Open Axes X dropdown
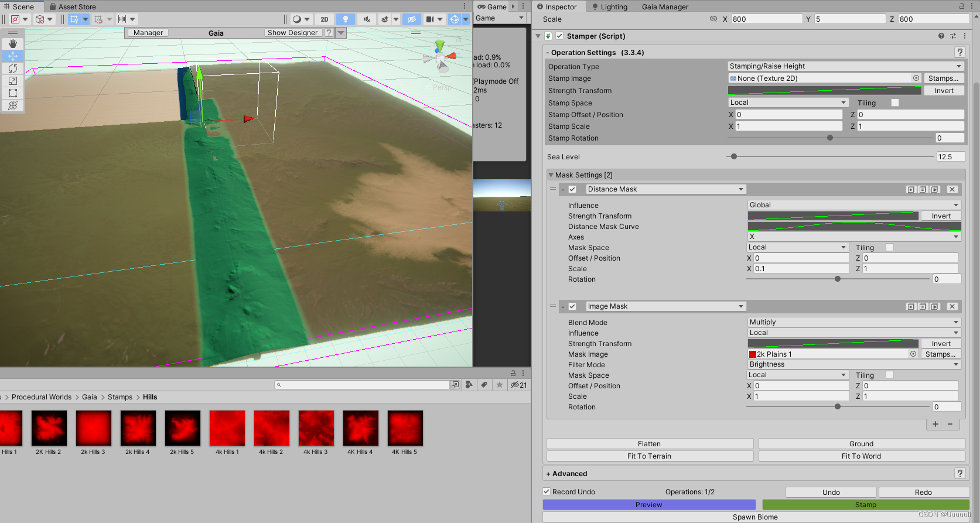 pos(854,237)
